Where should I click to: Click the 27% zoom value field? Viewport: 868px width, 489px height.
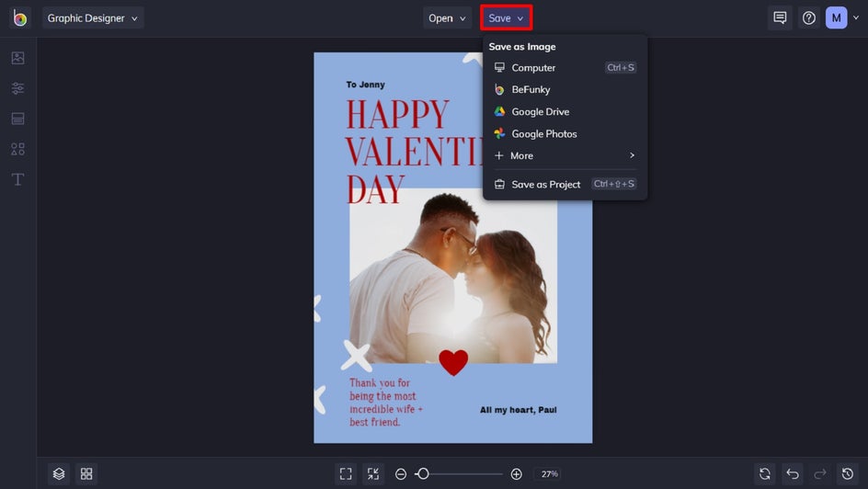(x=549, y=474)
